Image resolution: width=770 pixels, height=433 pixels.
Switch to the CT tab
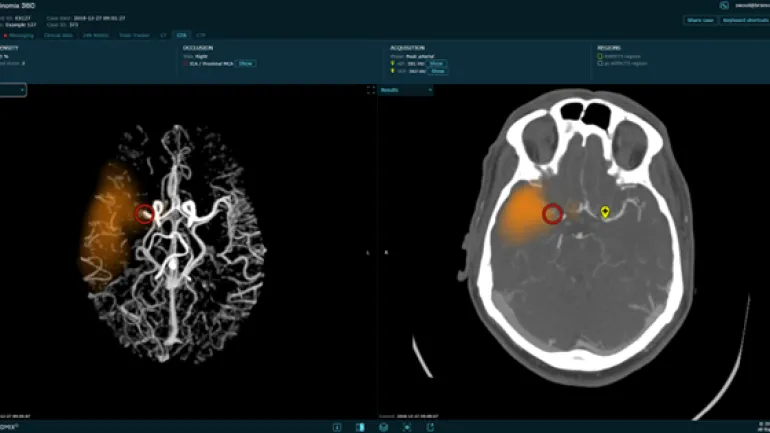[x=161, y=34]
